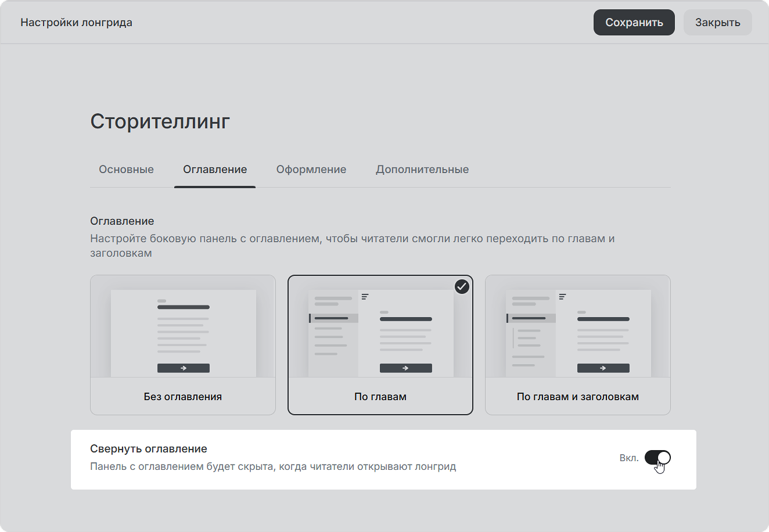Select the Оглавление tab
The width and height of the screenshot is (769, 532).
[215, 170]
